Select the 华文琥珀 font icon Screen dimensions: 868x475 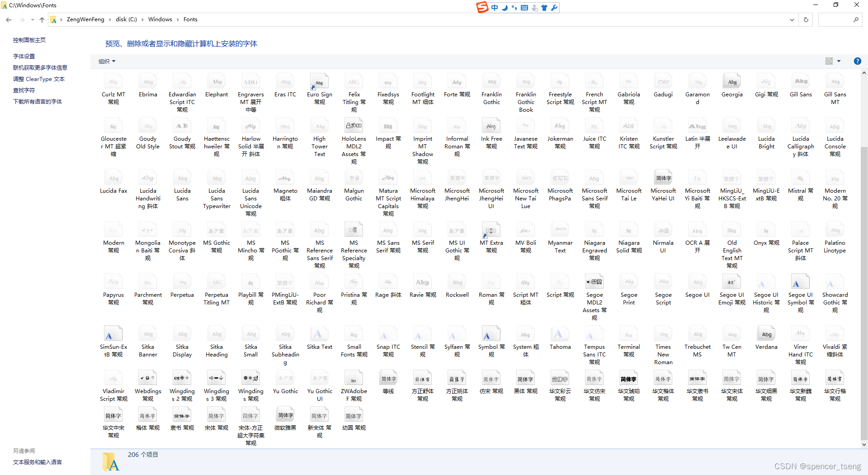[x=629, y=378]
